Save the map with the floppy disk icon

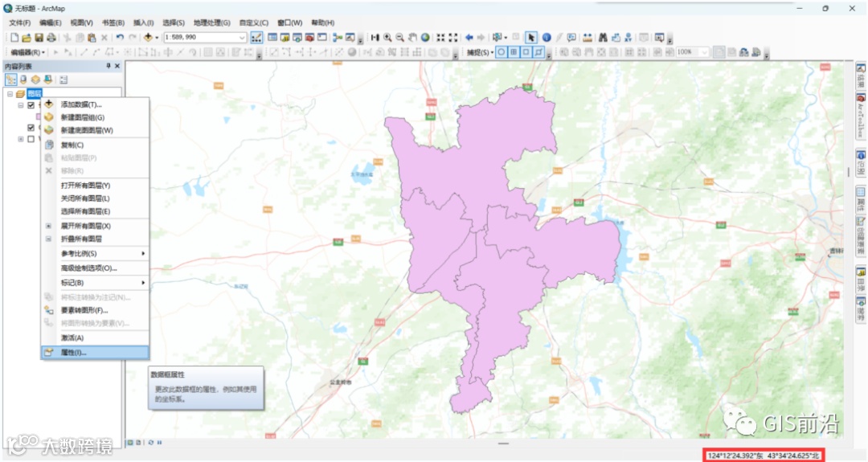pyautogui.click(x=39, y=38)
